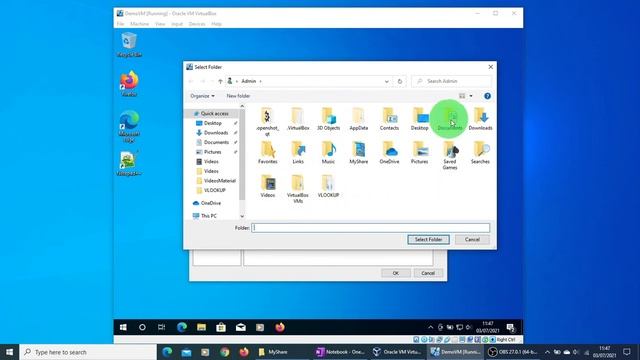
Task: Select the Music folder
Action: tap(329, 153)
